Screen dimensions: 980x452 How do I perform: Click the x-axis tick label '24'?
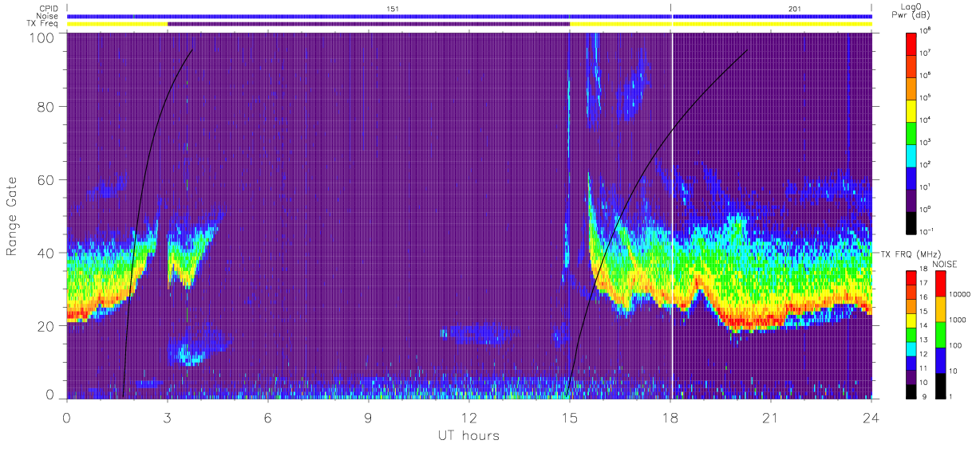coord(871,417)
